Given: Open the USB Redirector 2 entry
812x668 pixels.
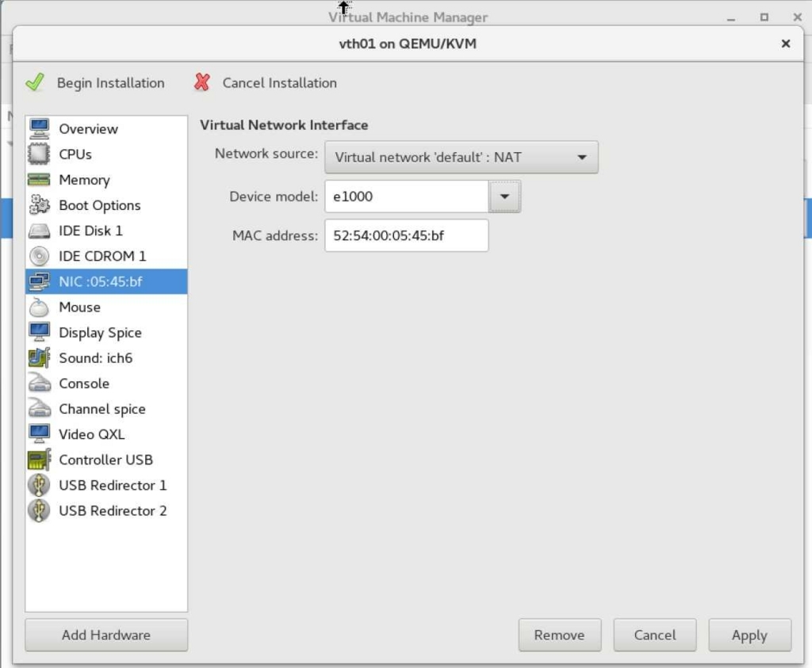Looking at the screenshot, I should coord(106,510).
